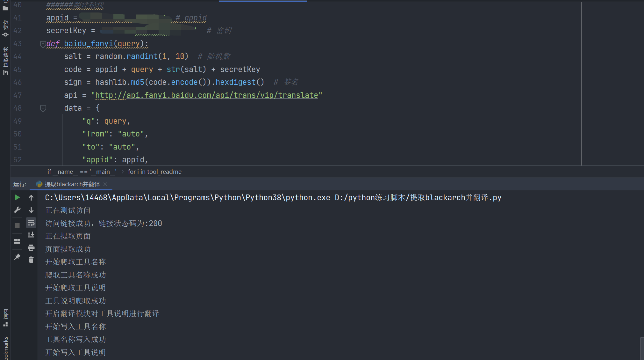This screenshot has width=644, height=360.
Task: Click line number 43 in gutter
Action: click(18, 44)
